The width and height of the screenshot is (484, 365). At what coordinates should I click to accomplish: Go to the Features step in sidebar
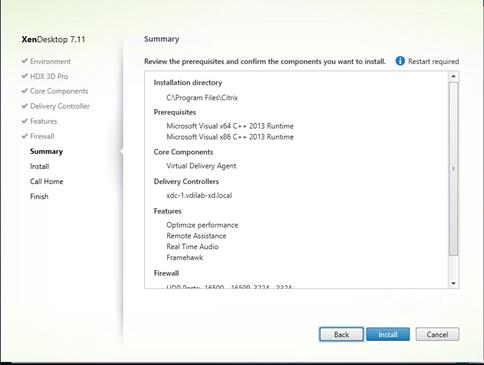pyautogui.click(x=44, y=121)
